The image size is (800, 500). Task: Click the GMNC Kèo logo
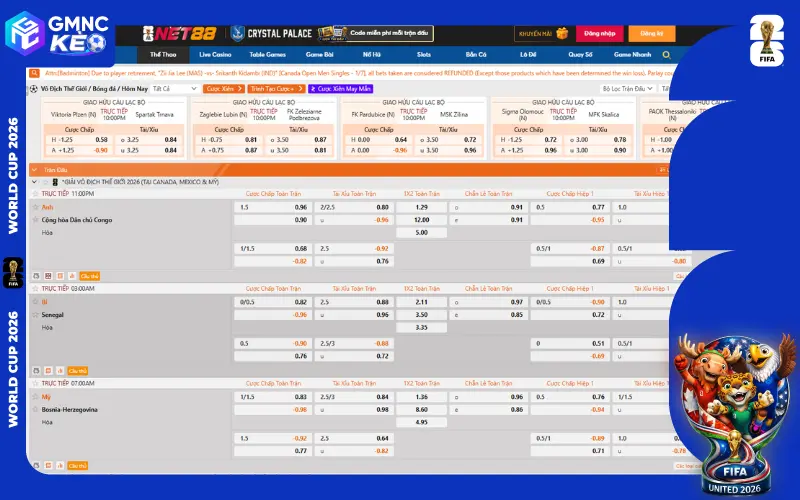(57, 34)
